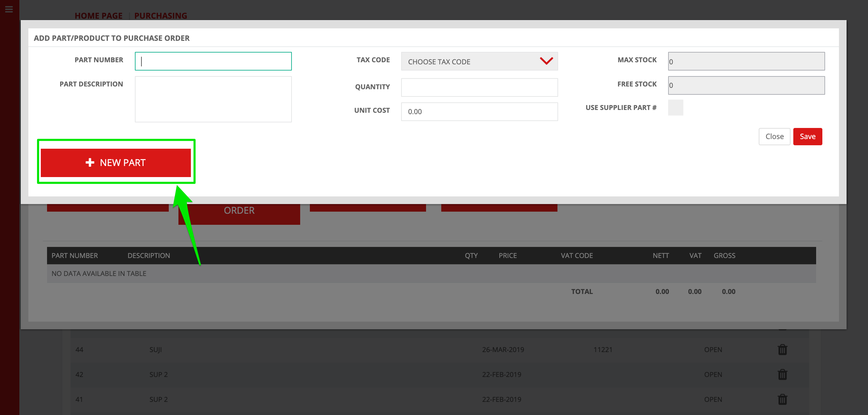Click order number 41 in list
The height and width of the screenshot is (415, 868).
[79, 399]
